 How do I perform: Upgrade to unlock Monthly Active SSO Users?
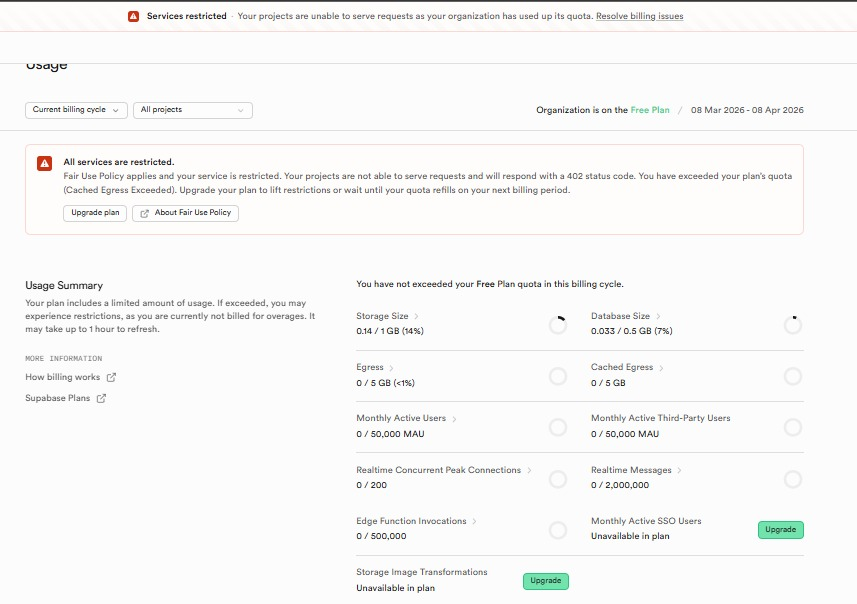coord(780,529)
